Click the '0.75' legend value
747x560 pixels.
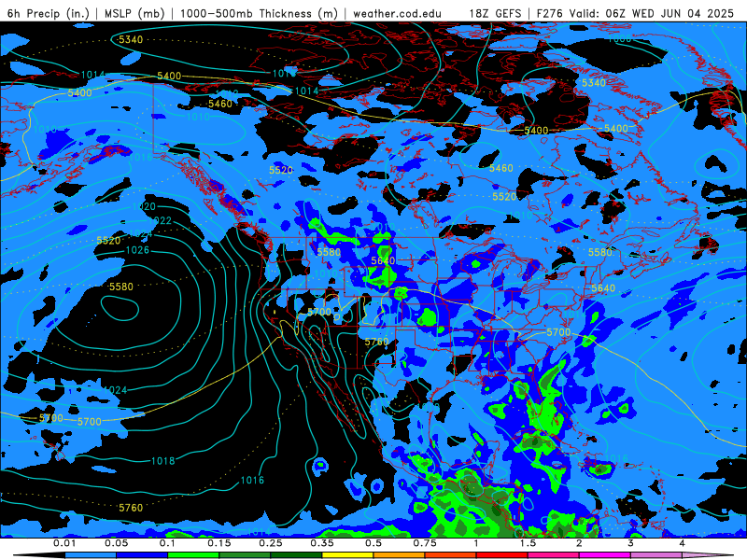click(425, 543)
